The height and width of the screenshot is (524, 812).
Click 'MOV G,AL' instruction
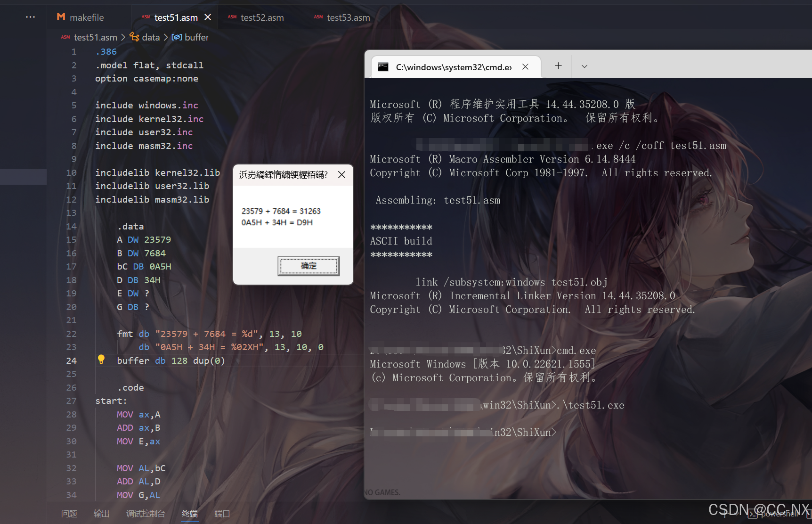(138, 495)
